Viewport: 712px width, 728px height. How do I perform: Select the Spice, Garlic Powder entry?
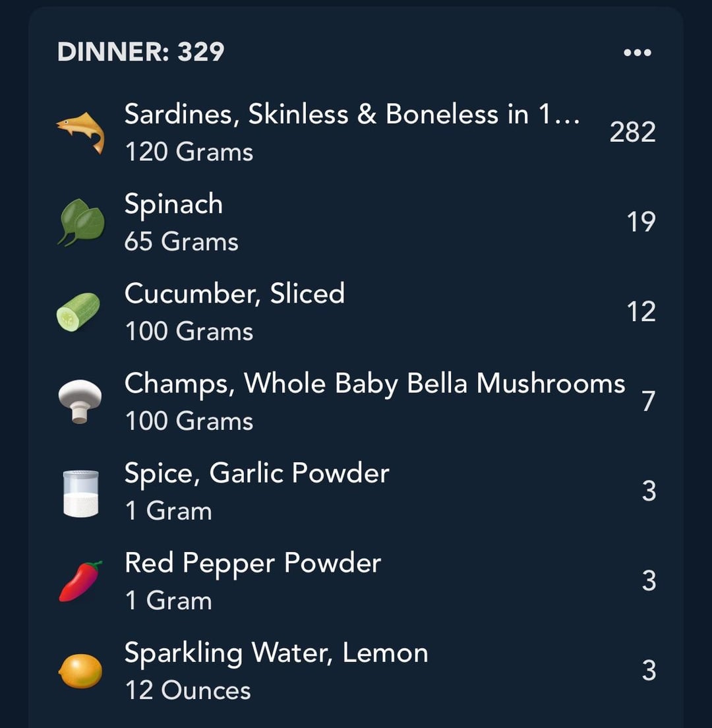pos(356,491)
